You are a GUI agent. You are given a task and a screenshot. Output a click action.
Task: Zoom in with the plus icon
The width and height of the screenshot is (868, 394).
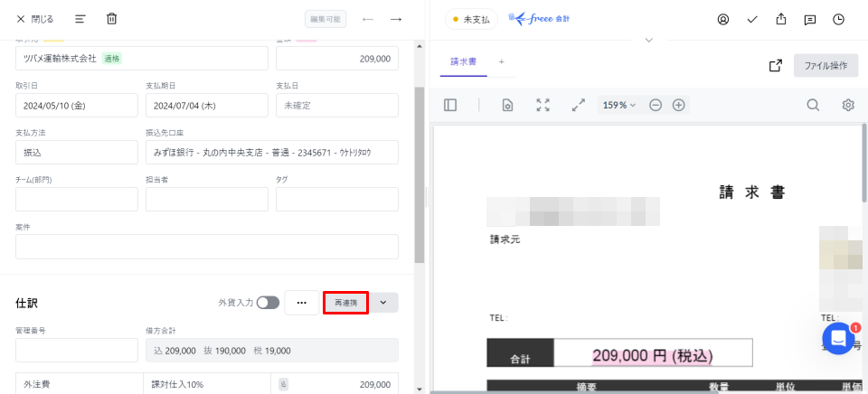pos(679,105)
